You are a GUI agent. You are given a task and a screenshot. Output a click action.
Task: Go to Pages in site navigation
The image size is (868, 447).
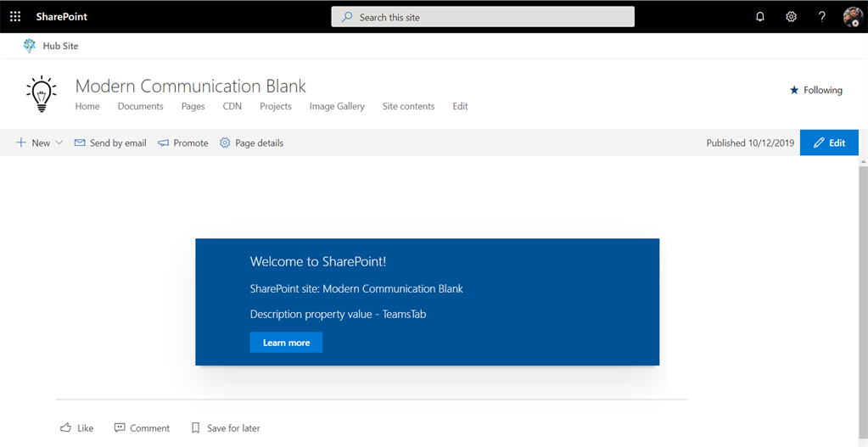(x=193, y=106)
